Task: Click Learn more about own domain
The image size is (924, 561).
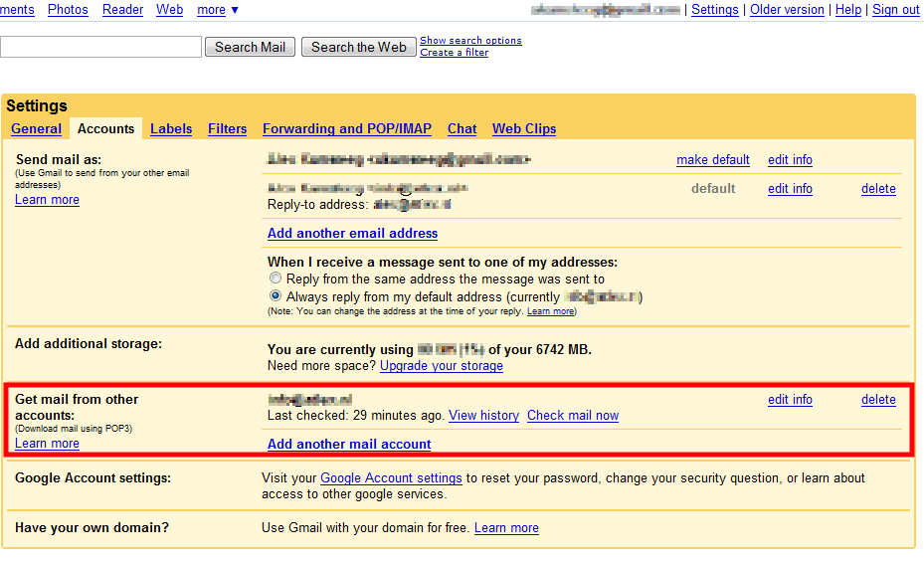Action: click(x=506, y=527)
